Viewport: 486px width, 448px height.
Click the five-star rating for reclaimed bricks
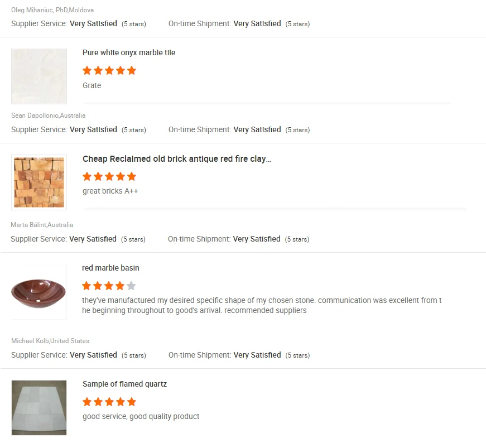click(109, 177)
